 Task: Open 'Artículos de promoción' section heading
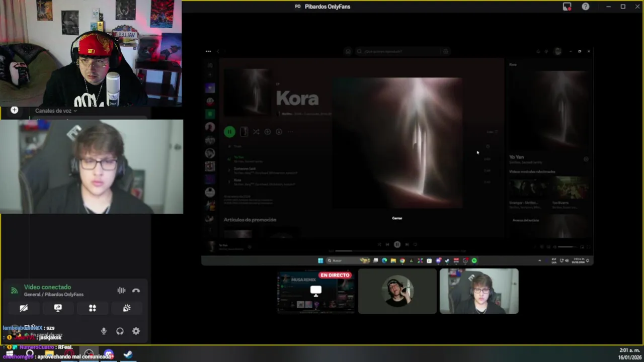pyautogui.click(x=250, y=220)
